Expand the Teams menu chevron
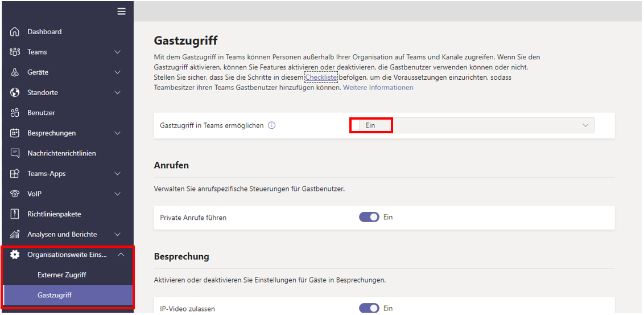The width and height of the screenshot is (644, 315). [117, 52]
